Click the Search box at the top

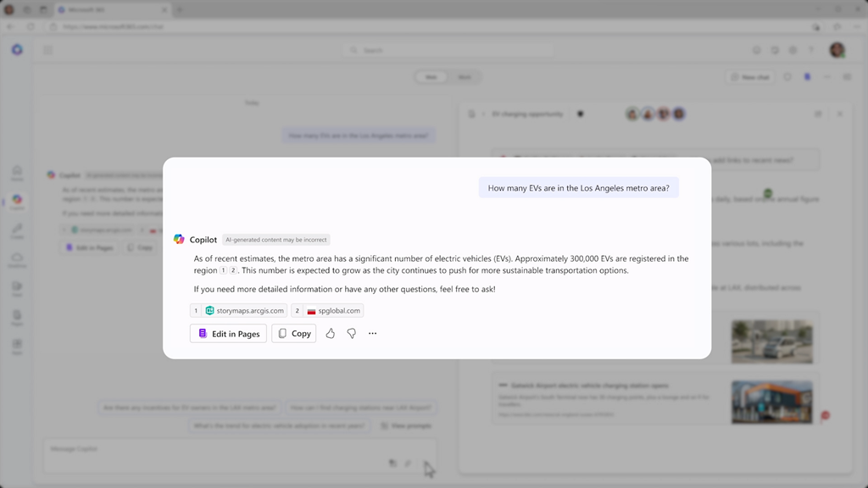(x=448, y=50)
